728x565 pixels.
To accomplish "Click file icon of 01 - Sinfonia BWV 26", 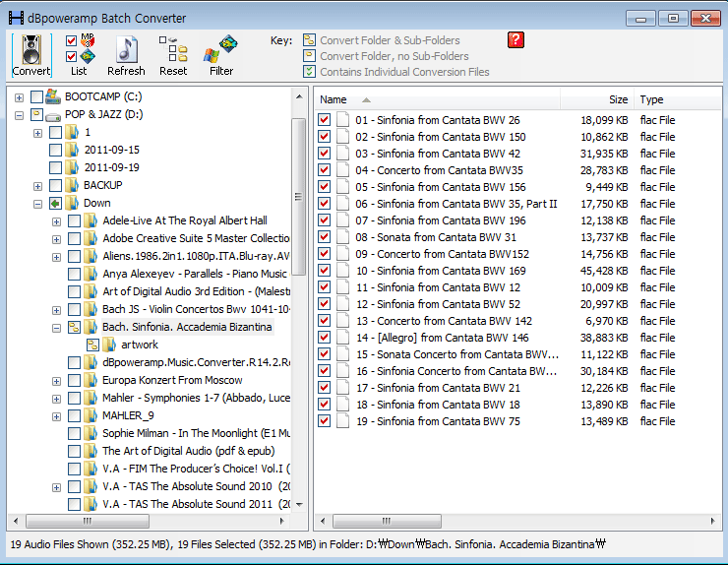I will pos(343,120).
